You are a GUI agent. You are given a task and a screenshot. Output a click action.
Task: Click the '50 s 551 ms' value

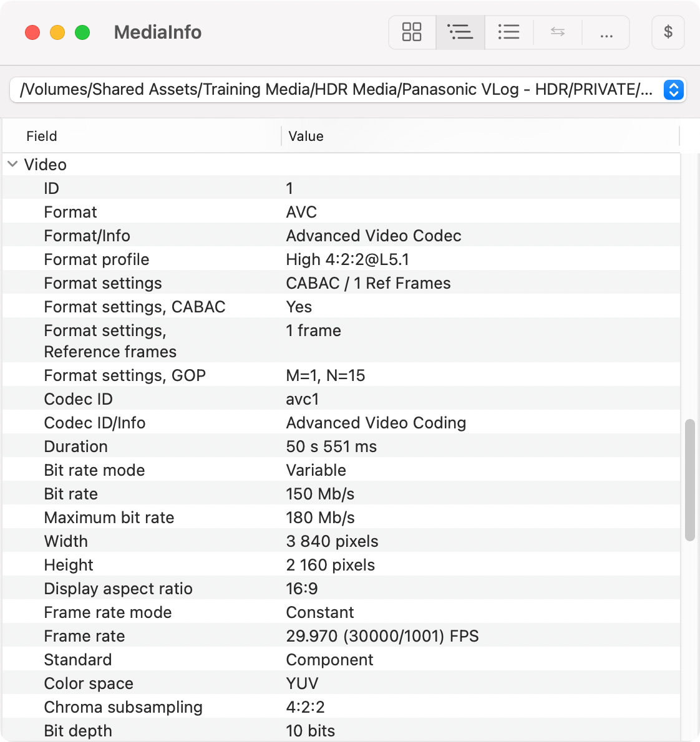pyautogui.click(x=331, y=446)
